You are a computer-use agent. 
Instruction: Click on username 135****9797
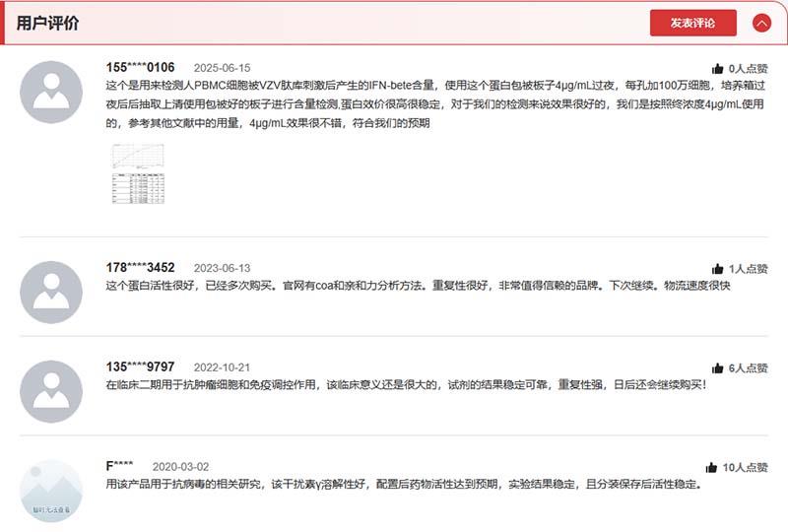tap(140, 366)
